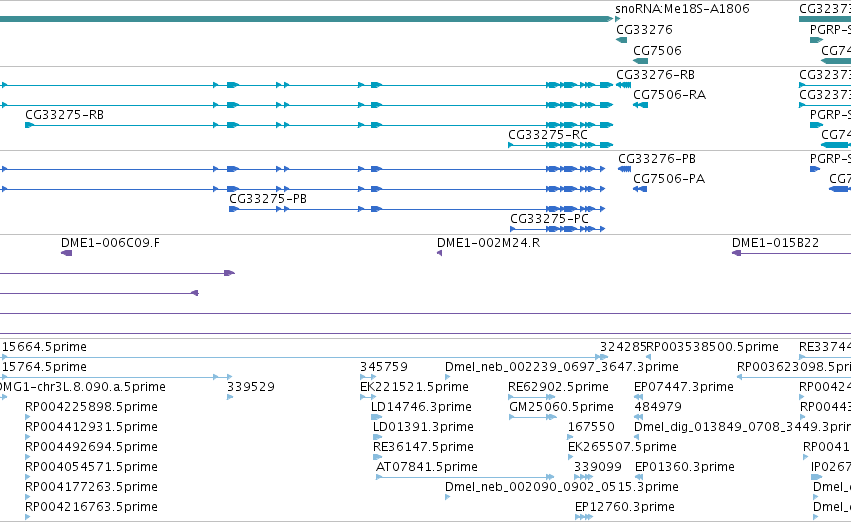Screen dimensions: 851x522
Task: Select EST RP004412931.5prime
Action: (x=91, y=427)
